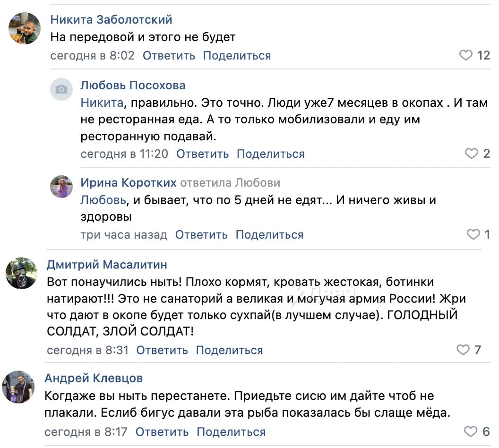Click Ответить under Ирина Коротких's reply
The width and height of the screenshot is (499, 448).
pos(201,235)
